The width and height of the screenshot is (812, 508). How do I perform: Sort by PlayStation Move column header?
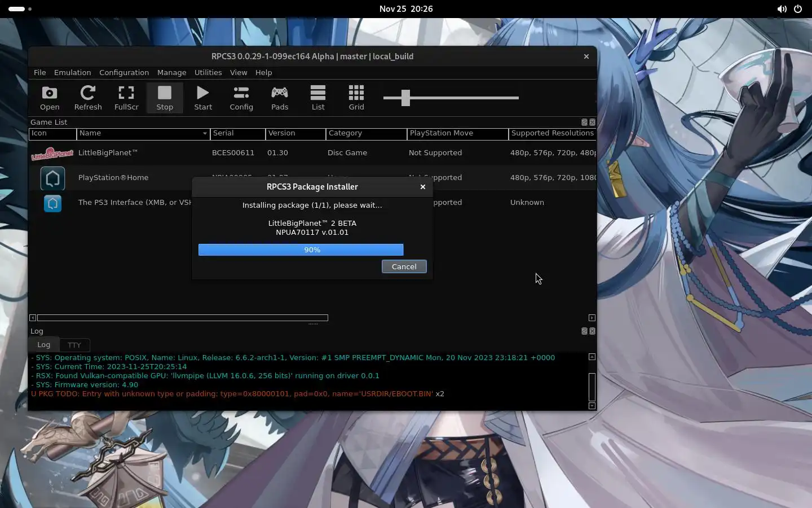pyautogui.click(x=458, y=134)
